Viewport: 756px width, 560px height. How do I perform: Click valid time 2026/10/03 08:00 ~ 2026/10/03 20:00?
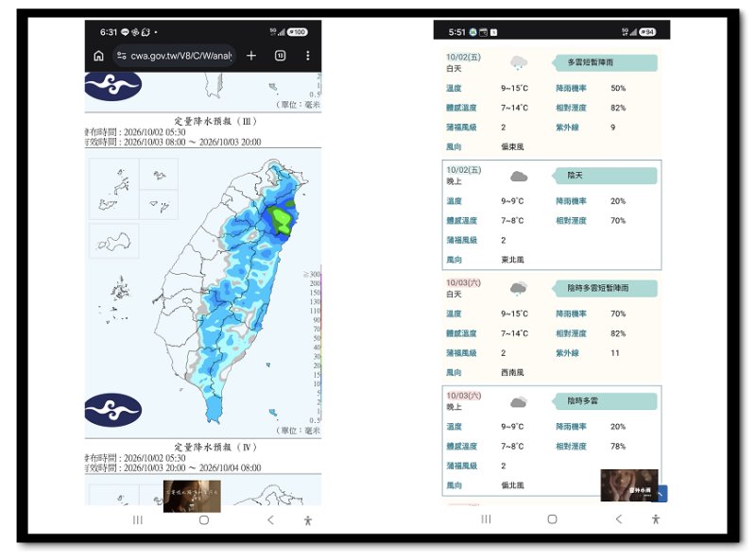(193, 143)
